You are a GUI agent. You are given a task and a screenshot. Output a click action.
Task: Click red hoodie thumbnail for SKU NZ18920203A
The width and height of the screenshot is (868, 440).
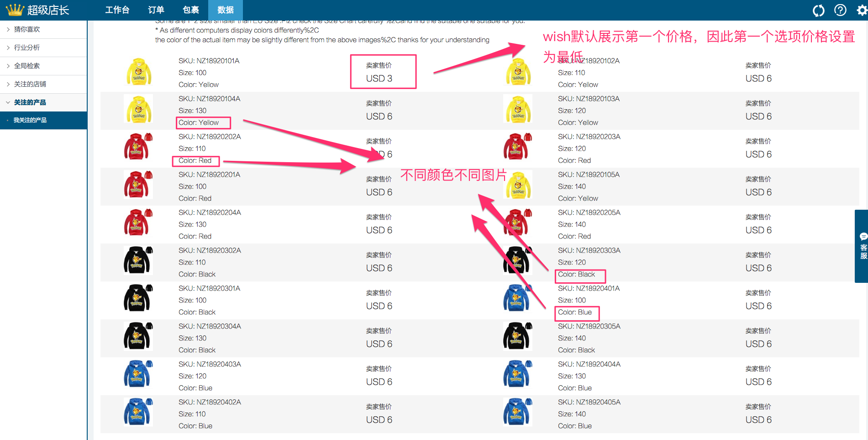[518, 147]
